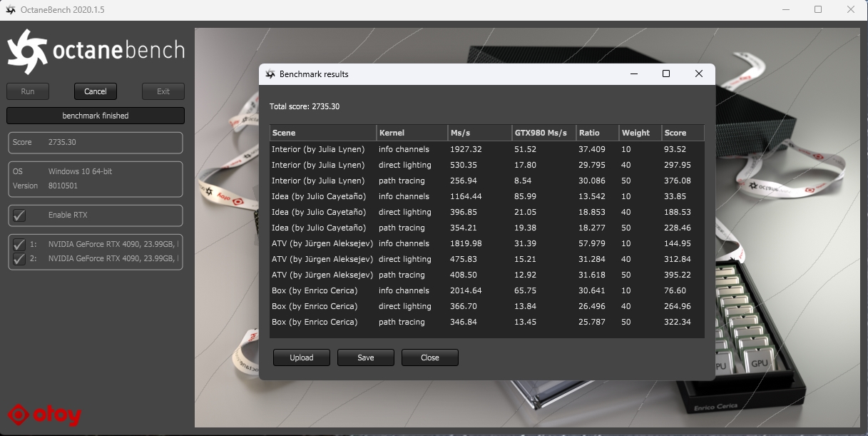Click the Exit button
Viewport: 868px width, 436px height.
click(163, 91)
